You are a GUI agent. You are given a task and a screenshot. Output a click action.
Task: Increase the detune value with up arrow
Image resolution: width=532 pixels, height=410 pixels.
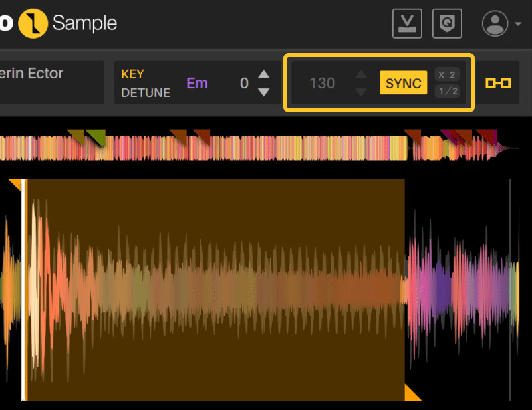263,75
